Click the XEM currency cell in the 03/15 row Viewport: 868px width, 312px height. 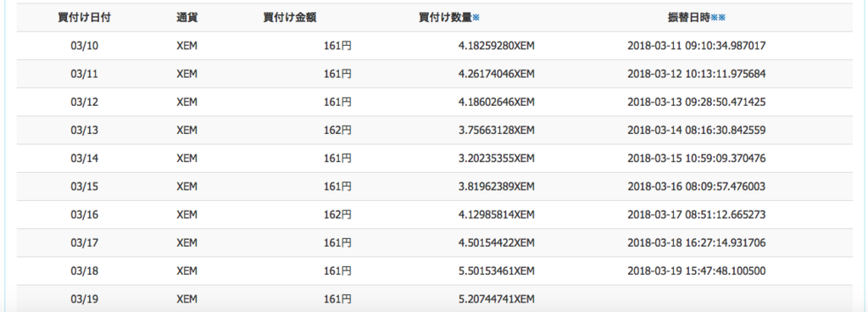click(x=186, y=187)
